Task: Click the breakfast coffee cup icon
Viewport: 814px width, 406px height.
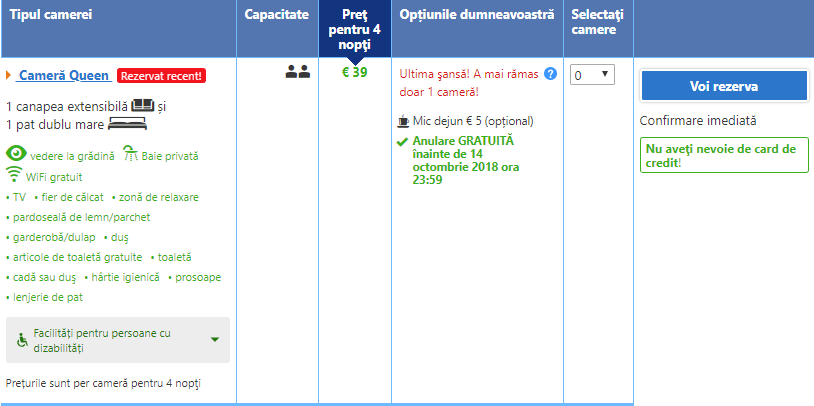Action: pyautogui.click(x=402, y=121)
